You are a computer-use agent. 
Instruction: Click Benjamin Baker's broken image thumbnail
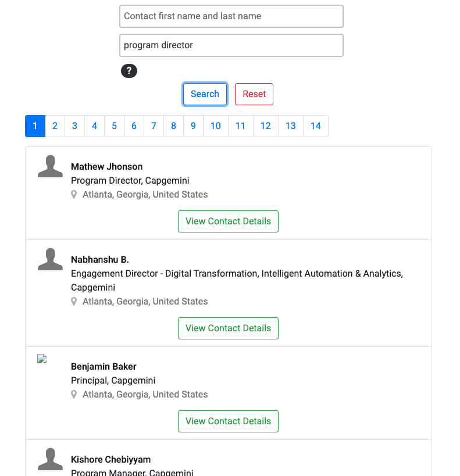tap(42, 359)
